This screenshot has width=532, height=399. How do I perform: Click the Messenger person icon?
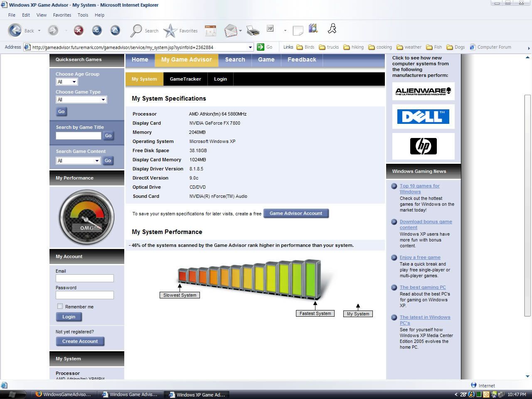(x=332, y=29)
